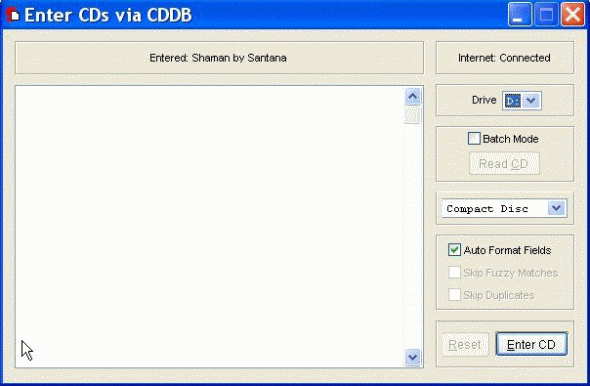Click the scrollbar thumb in results list
The height and width of the screenshot is (386, 590).
pyautogui.click(x=412, y=115)
